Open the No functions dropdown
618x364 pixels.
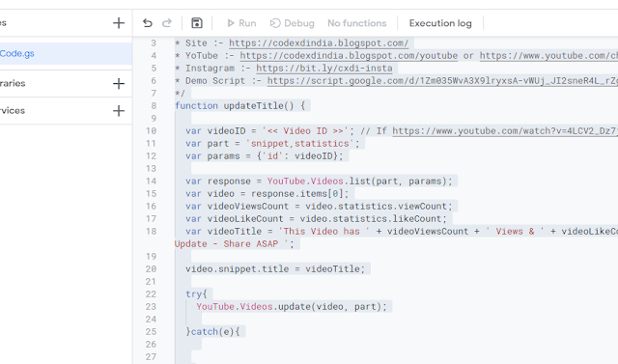[x=357, y=23]
